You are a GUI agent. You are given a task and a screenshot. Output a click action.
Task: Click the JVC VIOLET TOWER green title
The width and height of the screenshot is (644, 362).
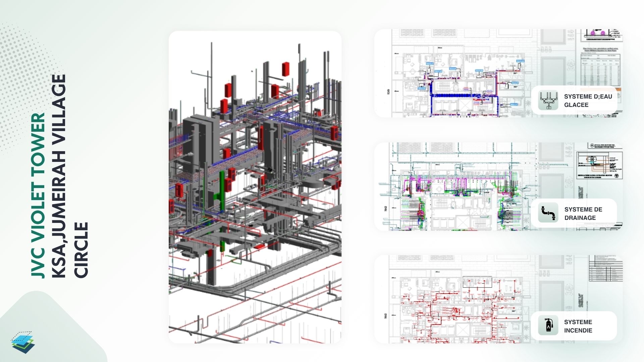tap(38, 195)
